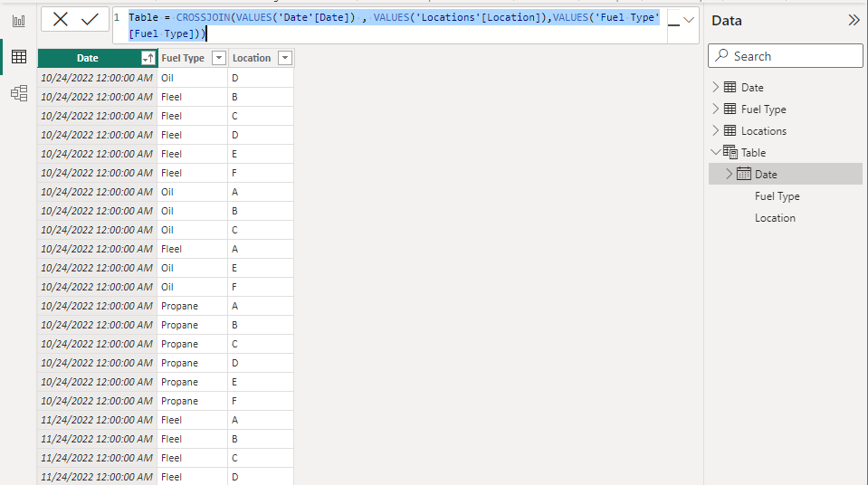Collapse the Data pane with arrows

coord(854,21)
